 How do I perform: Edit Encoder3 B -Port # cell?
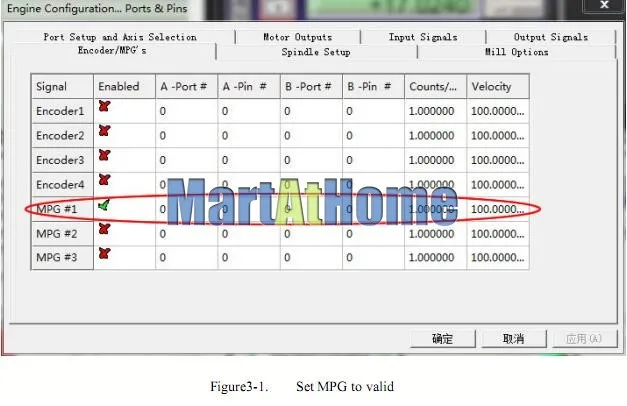point(312,160)
